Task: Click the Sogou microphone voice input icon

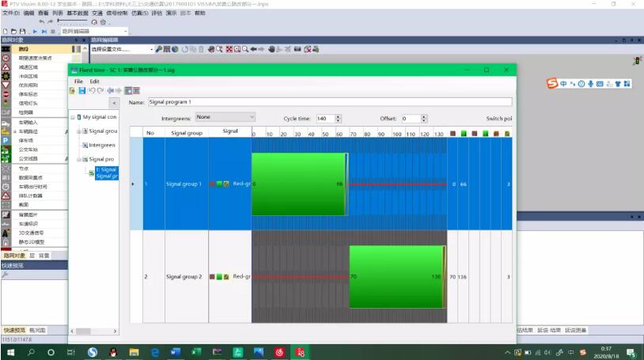Action: [590, 84]
